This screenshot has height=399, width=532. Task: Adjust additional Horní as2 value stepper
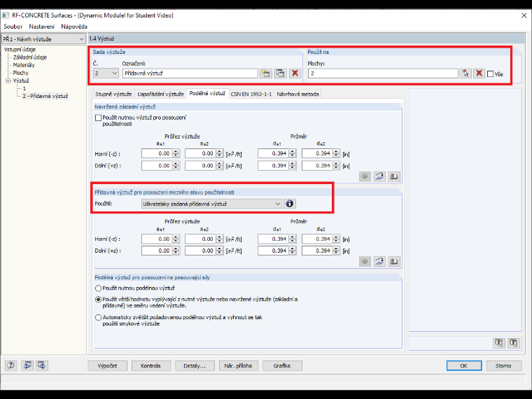[x=220, y=239]
